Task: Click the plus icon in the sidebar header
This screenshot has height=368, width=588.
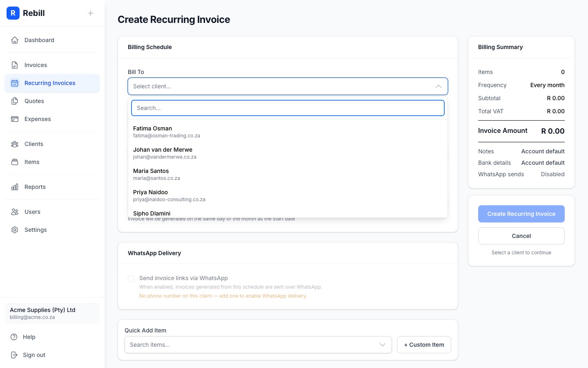Action: pos(91,13)
